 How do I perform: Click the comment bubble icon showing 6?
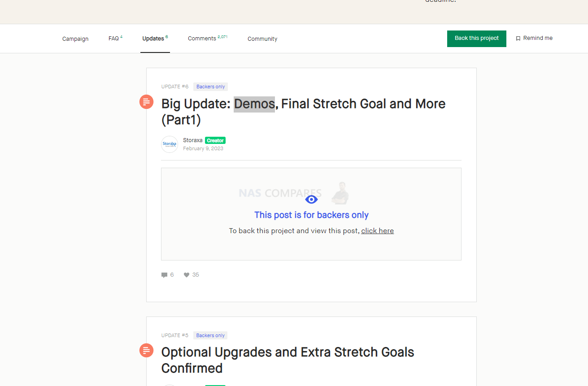164,275
